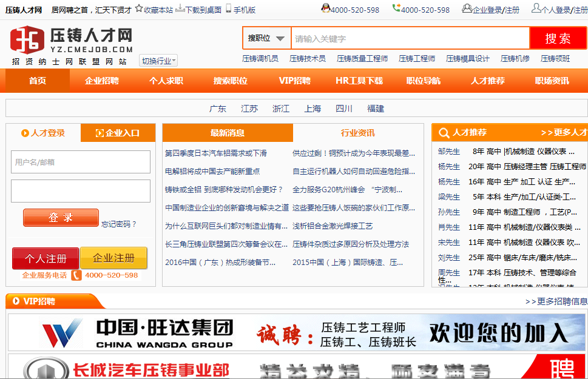
Task: Click the QQ penguin icon
Action: [326, 8]
